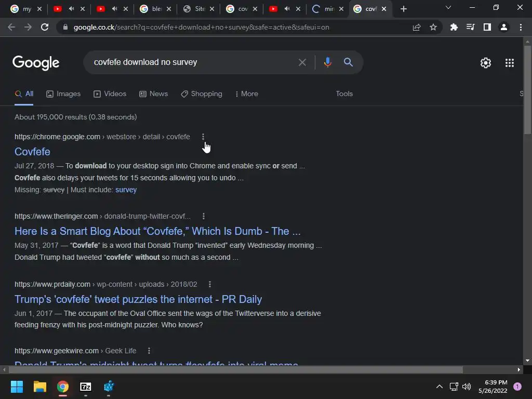Open the Chrome profile avatar
The height and width of the screenshot is (399, 532).
[504, 27]
